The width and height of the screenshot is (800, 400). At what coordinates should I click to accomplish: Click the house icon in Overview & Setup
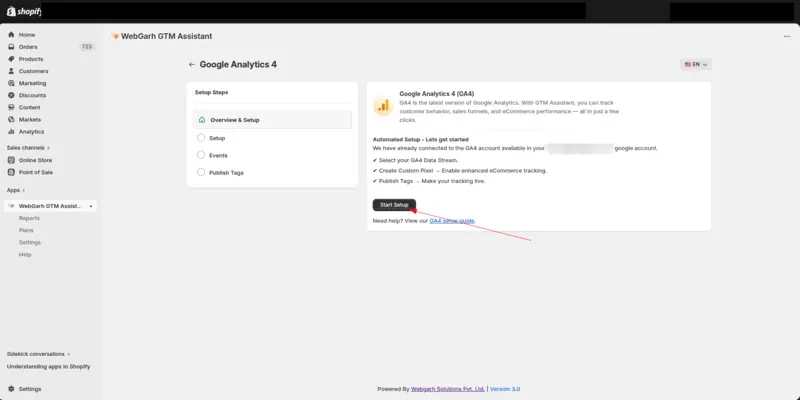[x=202, y=120]
